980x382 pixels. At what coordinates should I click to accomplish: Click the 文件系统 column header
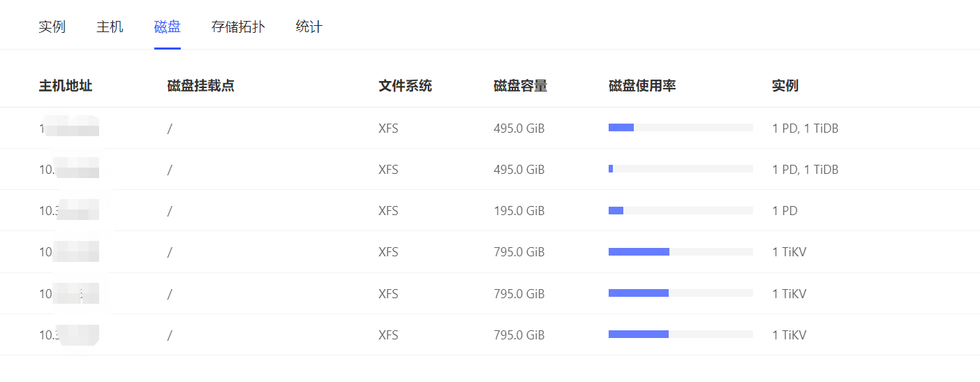pos(405,86)
